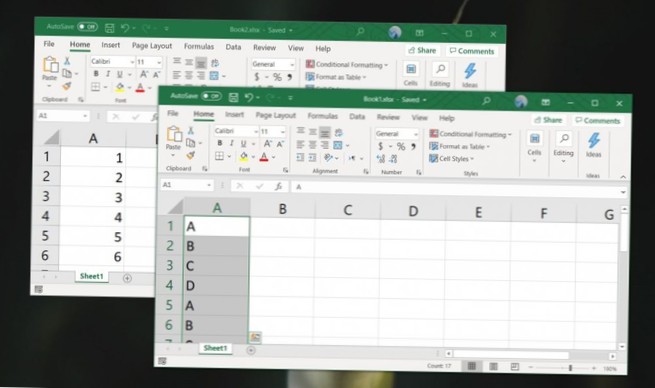
Task: Click Comments button in Book2 window
Action: tap(472, 51)
